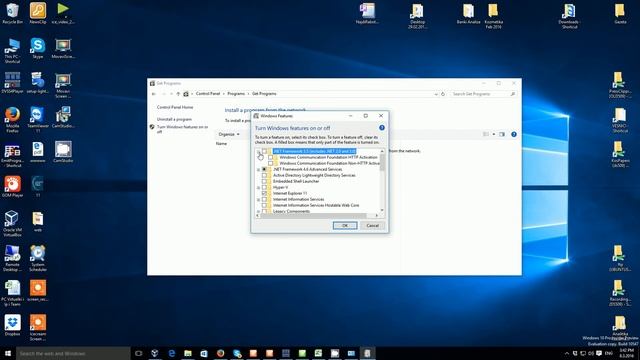Collapse the .NET Framework 3.5 tree node
This screenshot has height=360, width=640.
pos(258,151)
